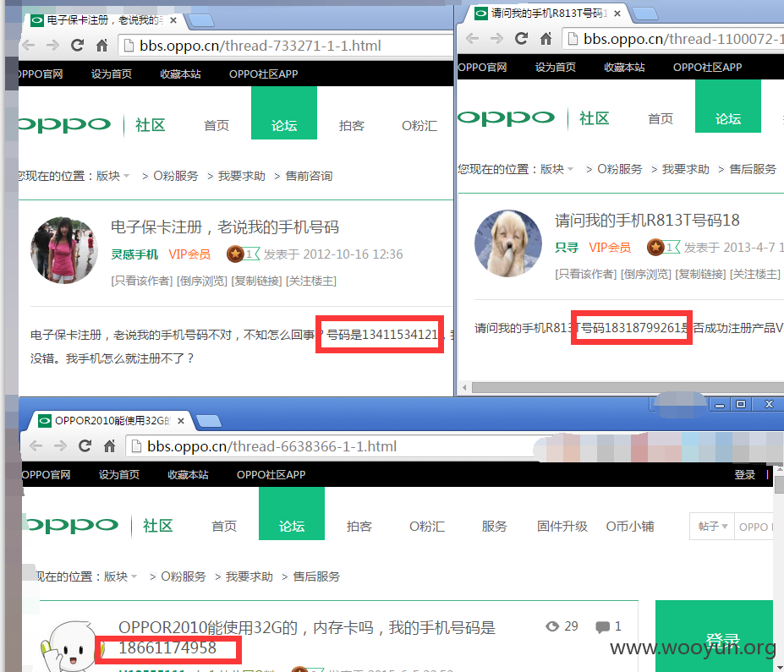This screenshot has width=784, height=672.
Task: Open OPPO官网 in thread-1100072 window
Action: (x=483, y=68)
